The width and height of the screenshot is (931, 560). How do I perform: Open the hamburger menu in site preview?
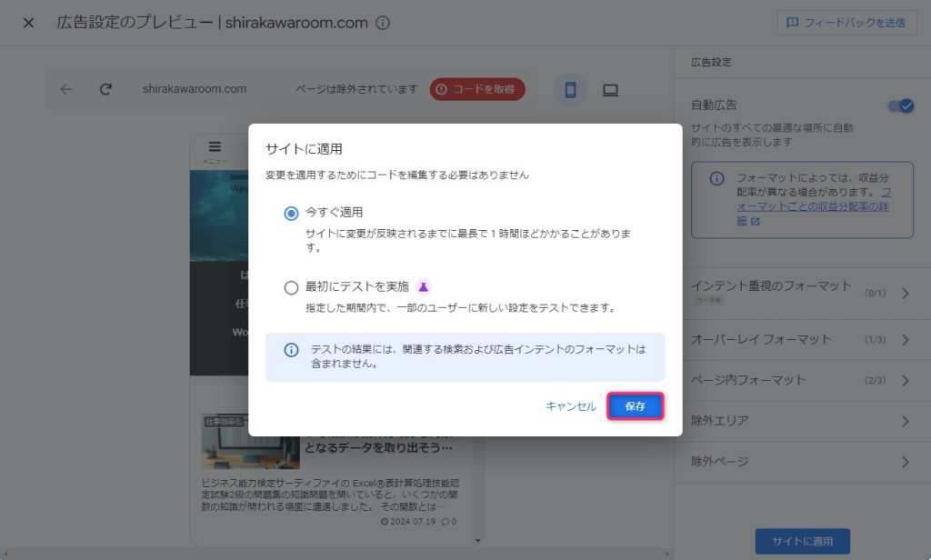click(215, 147)
